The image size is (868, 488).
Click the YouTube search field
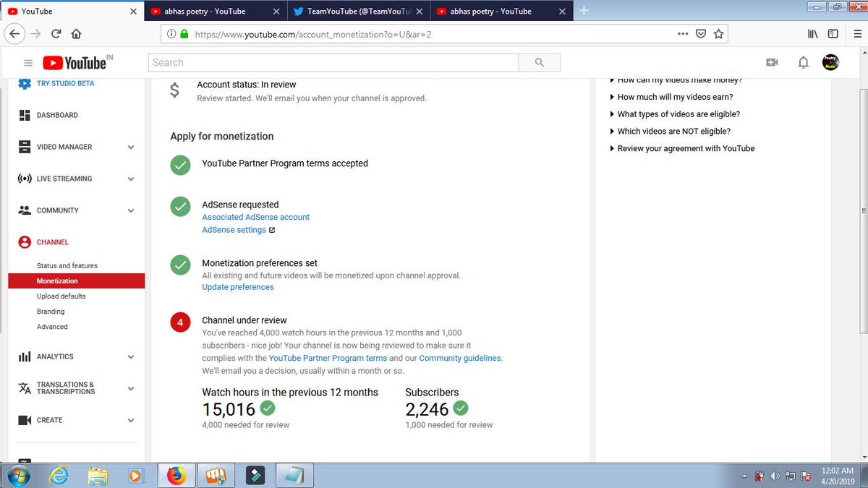click(333, 63)
